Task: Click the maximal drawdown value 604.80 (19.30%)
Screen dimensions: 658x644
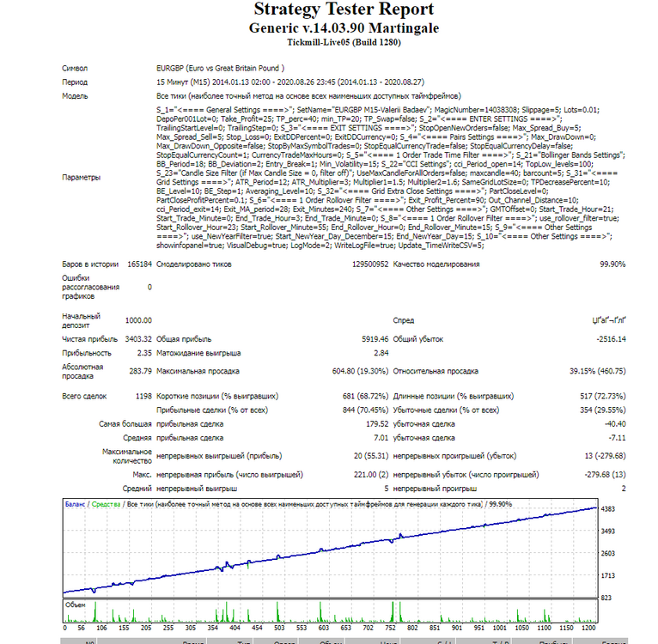Action: click(361, 371)
